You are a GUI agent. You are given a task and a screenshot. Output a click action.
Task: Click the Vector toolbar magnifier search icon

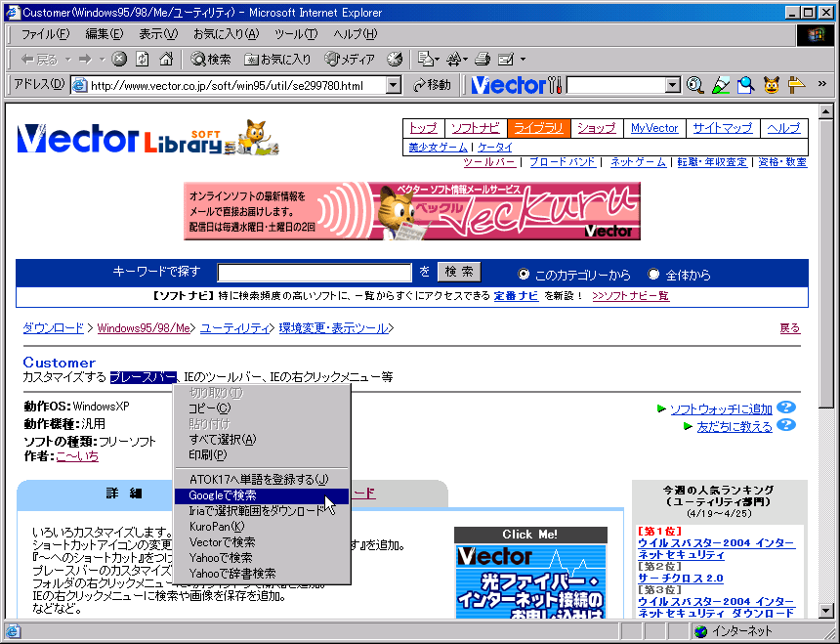pos(694,85)
